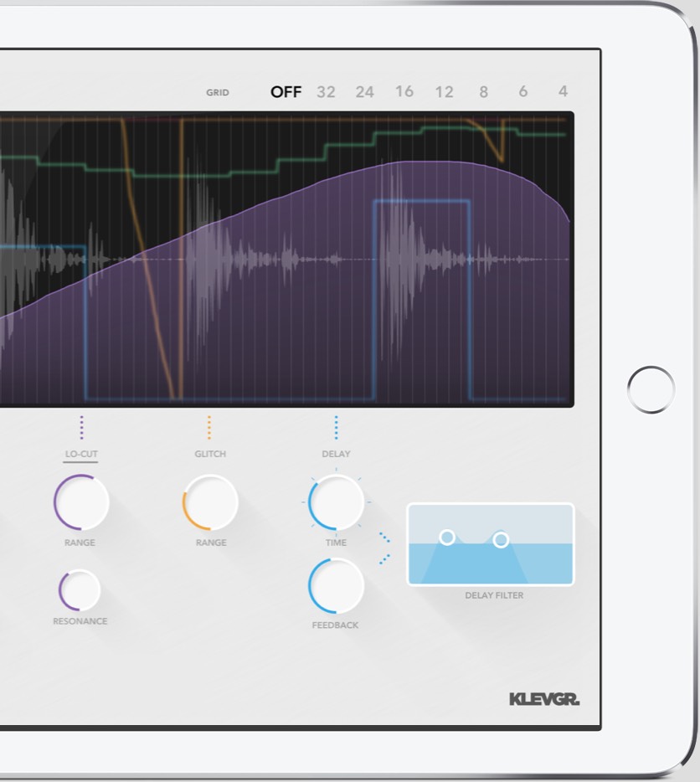The width and height of the screenshot is (700, 782).
Task: Select the DELAY section label
Action: coord(335,453)
